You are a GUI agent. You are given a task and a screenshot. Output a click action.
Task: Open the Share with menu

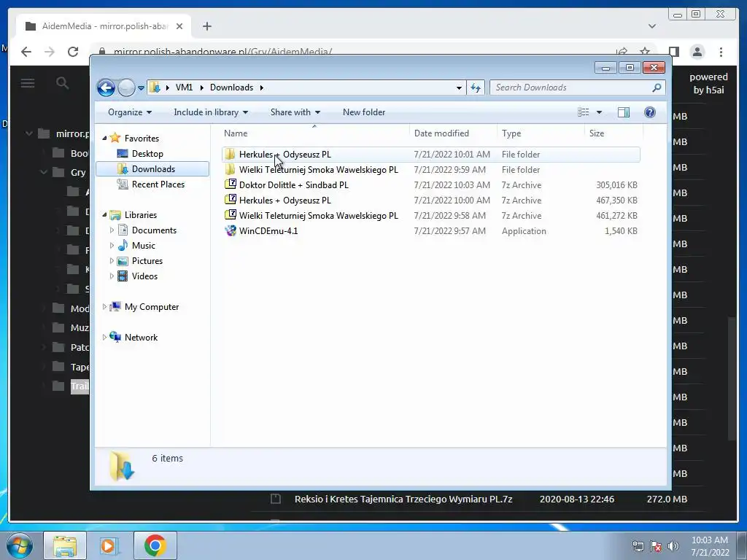click(295, 112)
